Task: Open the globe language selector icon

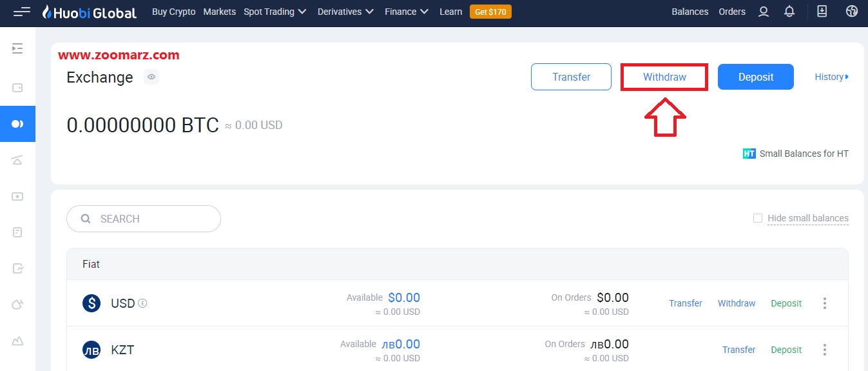Action: click(x=852, y=12)
